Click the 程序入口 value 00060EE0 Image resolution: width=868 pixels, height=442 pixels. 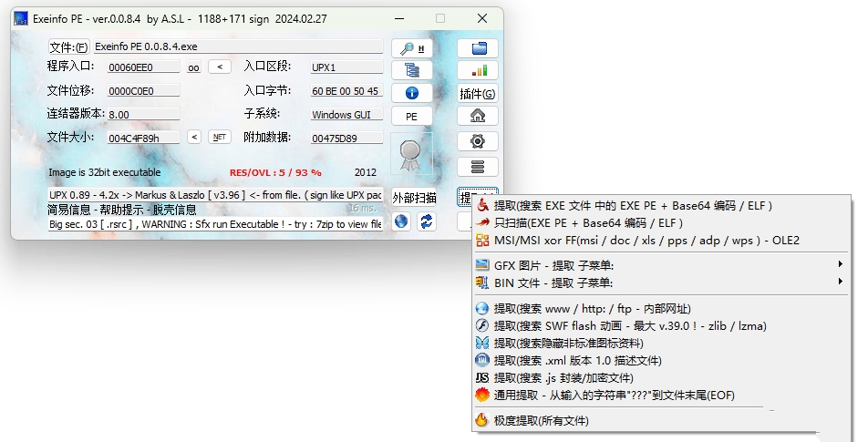[x=143, y=67]
